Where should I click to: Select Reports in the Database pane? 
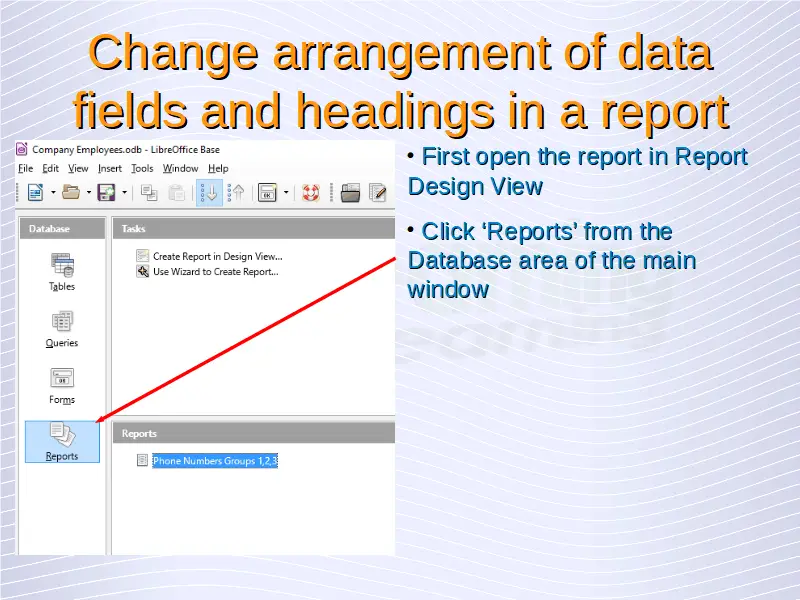(x=62, y=442)
